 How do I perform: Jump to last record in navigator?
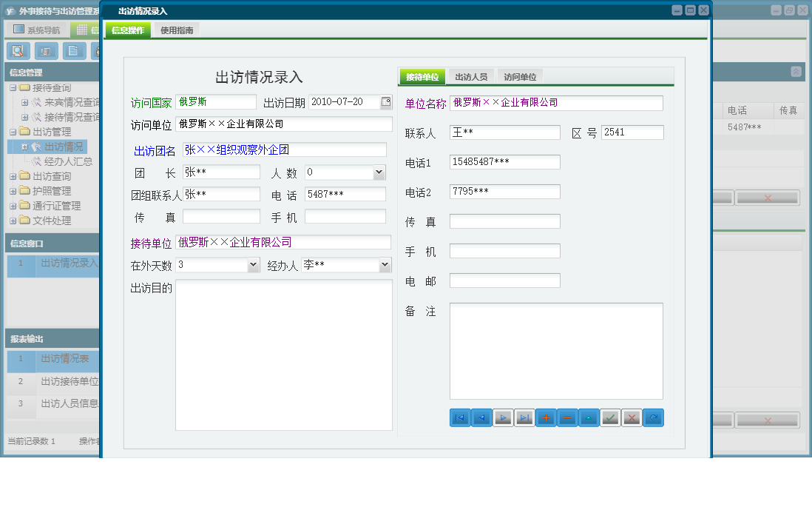pyautogui.click(x=524, y=418)
